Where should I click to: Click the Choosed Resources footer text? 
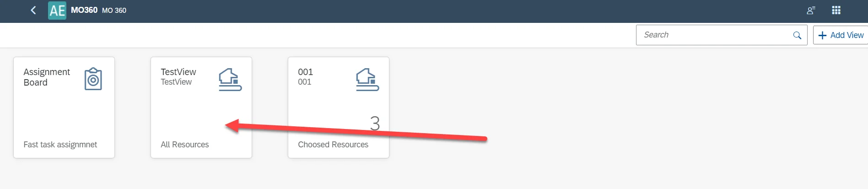[x=333, y=145]
